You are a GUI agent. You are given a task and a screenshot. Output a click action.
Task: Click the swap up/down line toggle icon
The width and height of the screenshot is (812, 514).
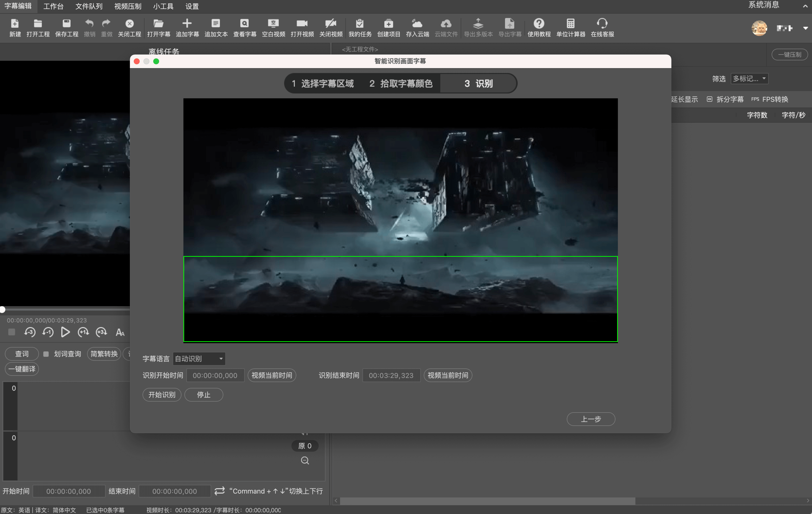coord(220,491)
